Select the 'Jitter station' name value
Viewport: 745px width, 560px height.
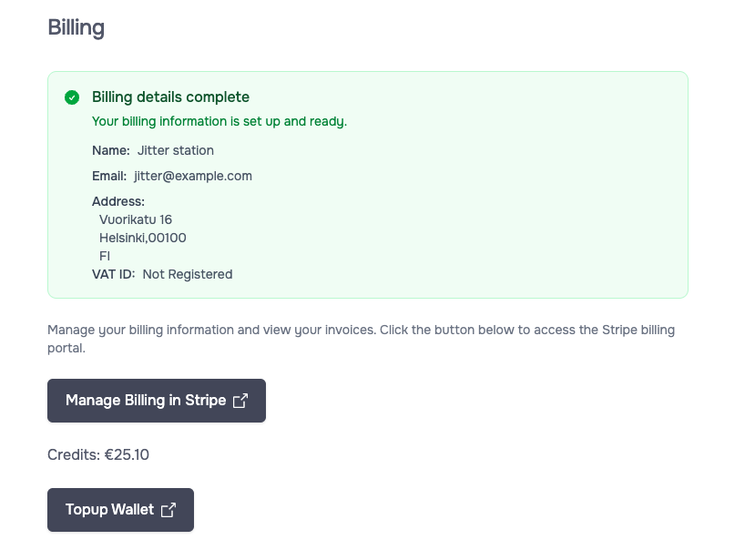tap(176, 150)
